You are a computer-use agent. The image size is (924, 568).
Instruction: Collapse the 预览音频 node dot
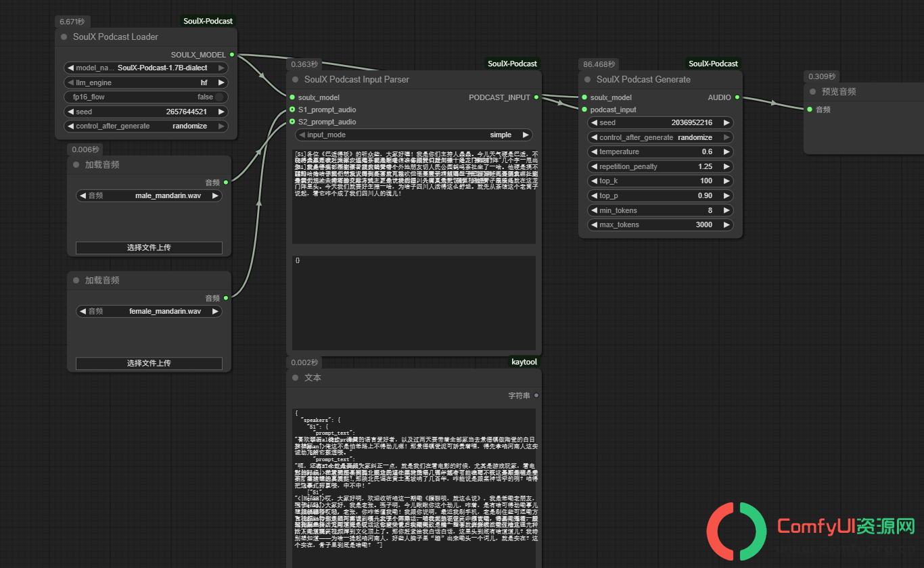[813, 92]
